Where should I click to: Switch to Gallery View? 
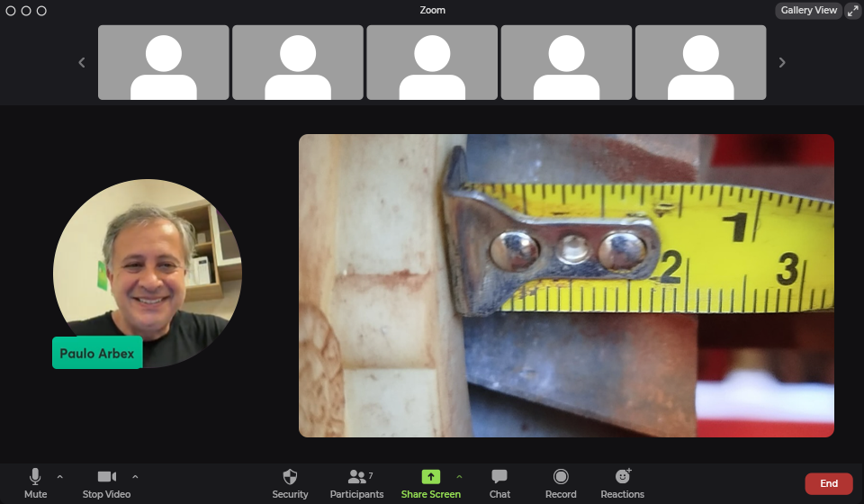808,11
